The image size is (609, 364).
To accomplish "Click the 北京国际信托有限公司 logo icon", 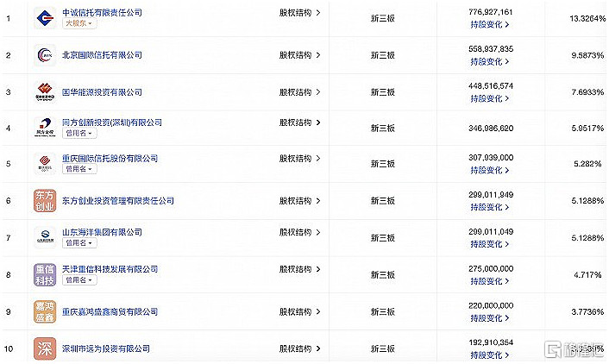I will click(45, 55).
